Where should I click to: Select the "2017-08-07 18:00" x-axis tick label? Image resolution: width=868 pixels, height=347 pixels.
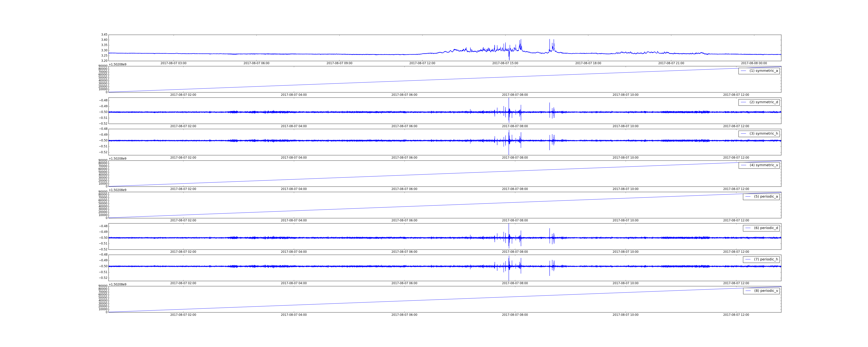tap(588, 63)
